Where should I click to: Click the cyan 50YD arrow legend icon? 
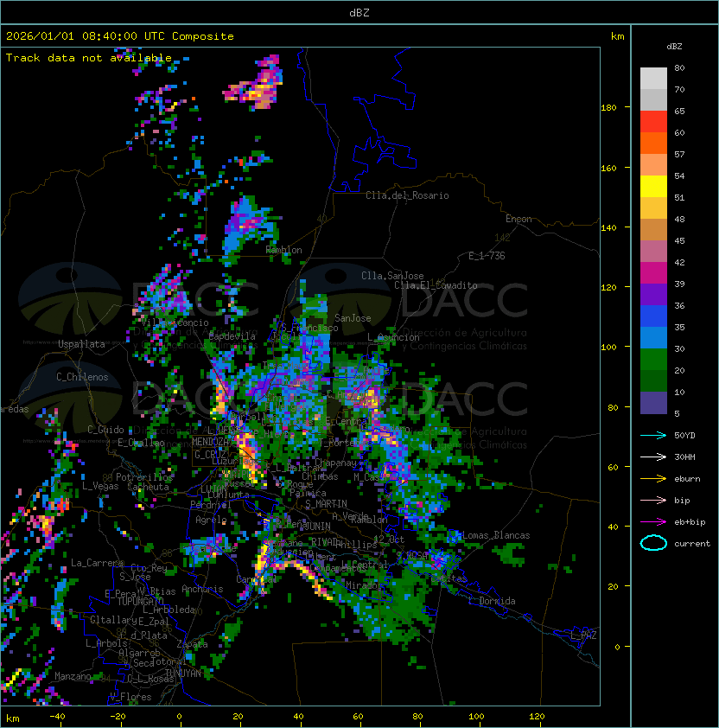coord(653,436)
